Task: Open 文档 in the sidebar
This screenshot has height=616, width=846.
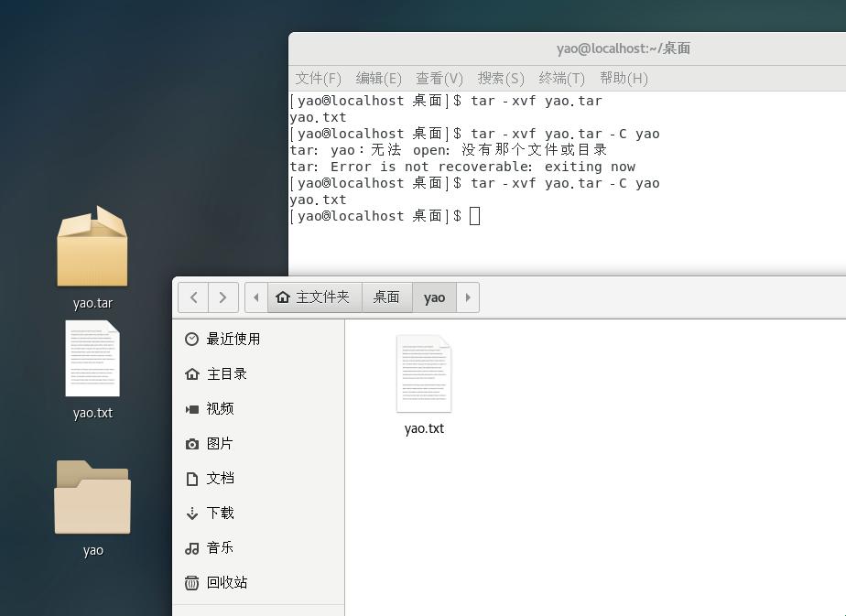Action: pyautogui.click(x=258, y=479)
